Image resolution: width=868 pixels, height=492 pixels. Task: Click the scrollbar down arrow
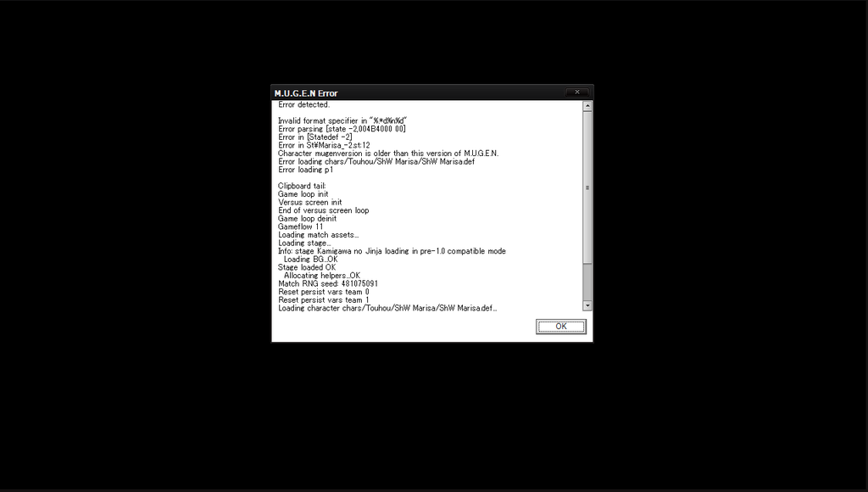587,305
